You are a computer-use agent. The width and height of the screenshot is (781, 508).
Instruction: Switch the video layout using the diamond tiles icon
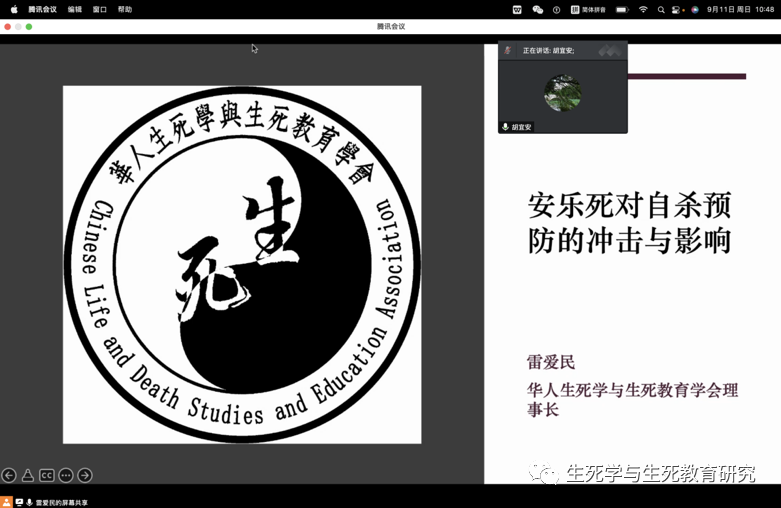(x=610, y=50)
